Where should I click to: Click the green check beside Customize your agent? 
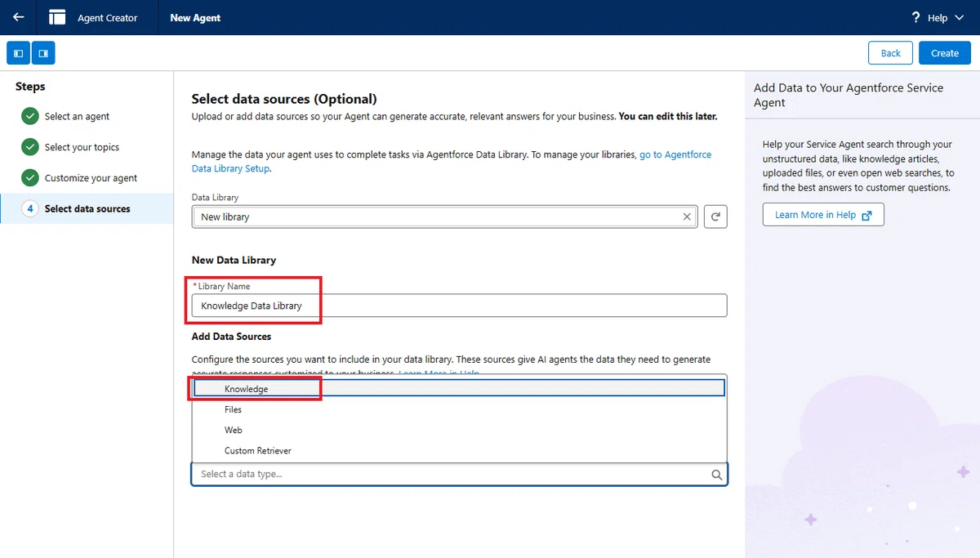tap(30, 178)
